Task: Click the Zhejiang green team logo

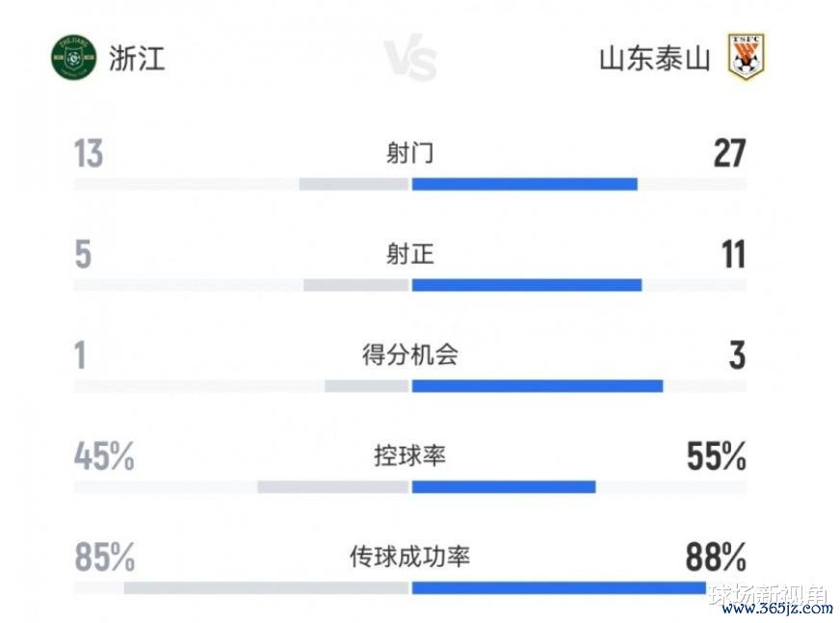Action: pos(73,57)
